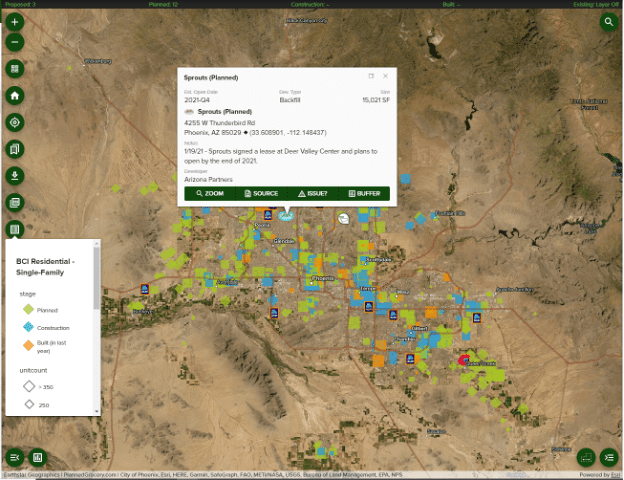Open the Esri link in attribution
The image size is (624, 480).
click(616, 475)
